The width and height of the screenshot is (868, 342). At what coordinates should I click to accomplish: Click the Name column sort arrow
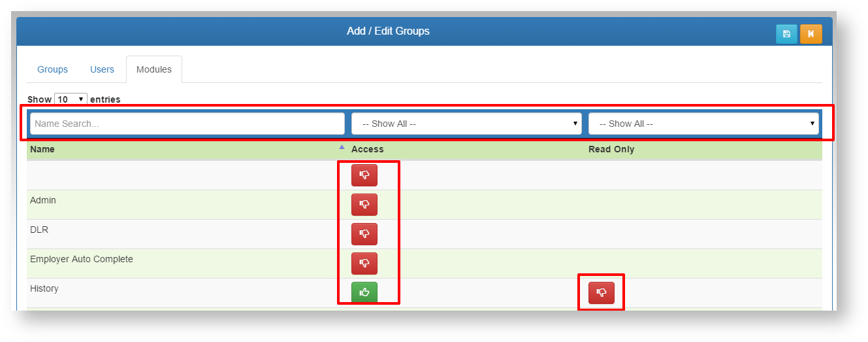[x=342, y=148]
